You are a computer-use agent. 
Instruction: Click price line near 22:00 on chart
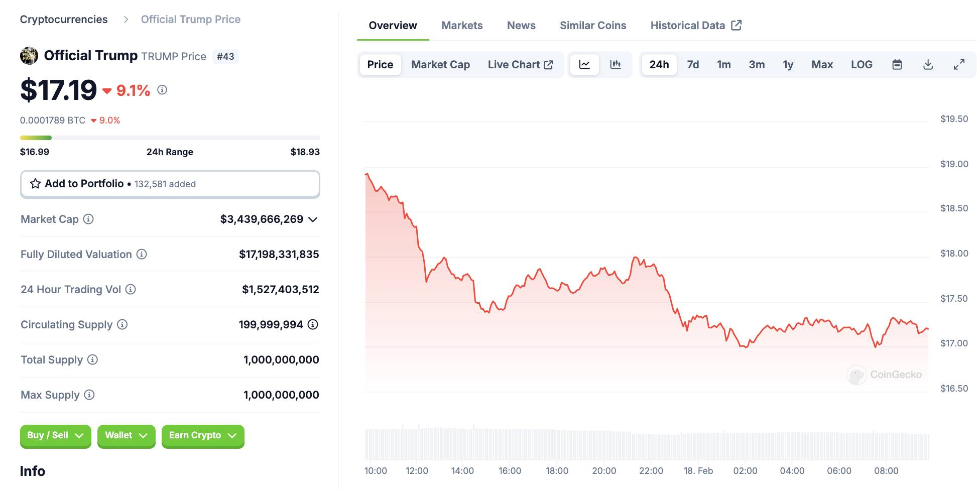[651, 265]
